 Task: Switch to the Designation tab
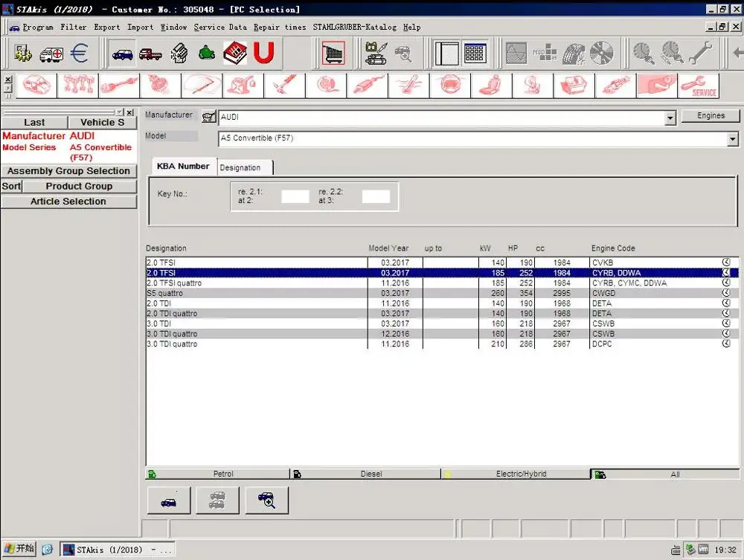[x=240, y=167]
